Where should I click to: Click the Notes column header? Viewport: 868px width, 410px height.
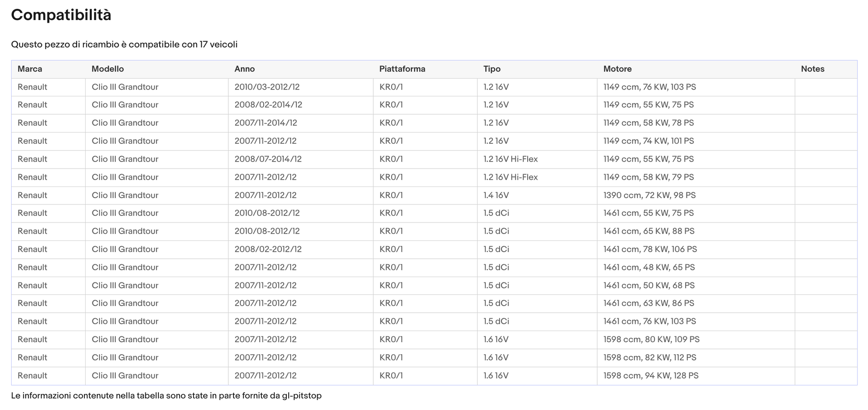pos(813,69)
